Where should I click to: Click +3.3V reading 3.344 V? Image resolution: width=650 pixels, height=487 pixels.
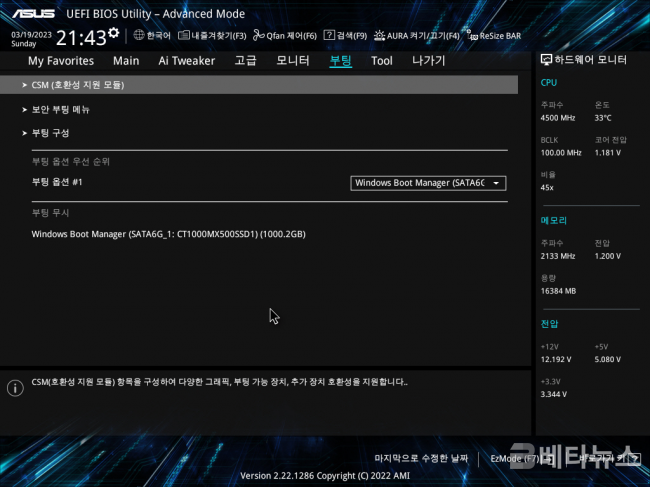point(553,394)
